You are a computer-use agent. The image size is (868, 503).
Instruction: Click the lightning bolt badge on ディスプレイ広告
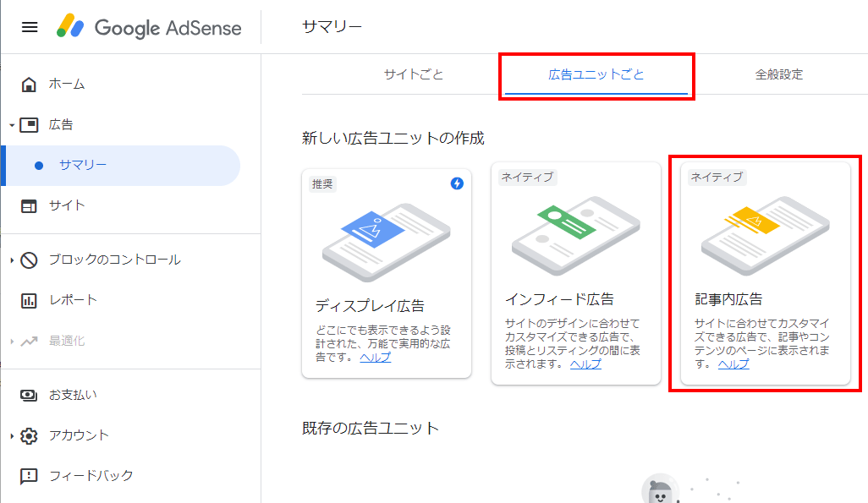[457, 183]
